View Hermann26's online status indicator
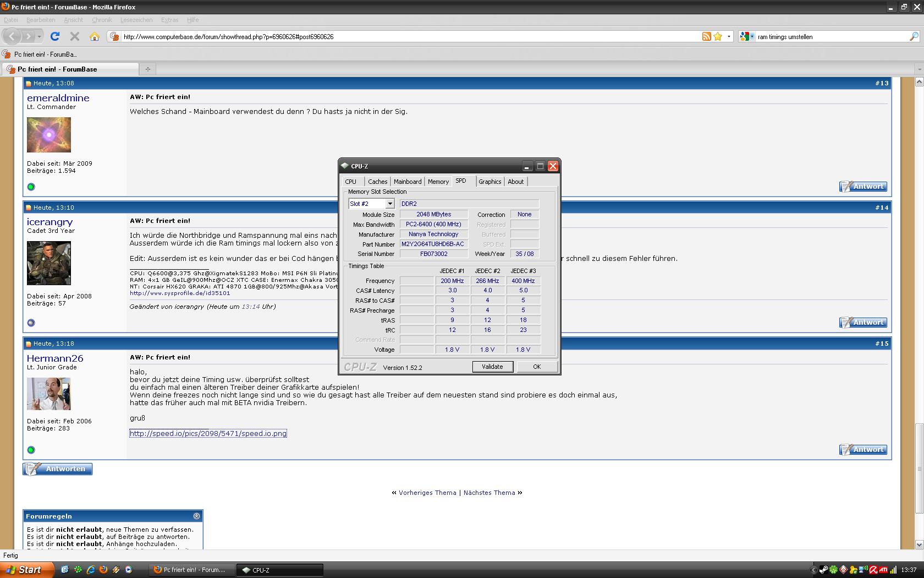Viewport: 924px width, 578px height. click(x=31, y=450)
